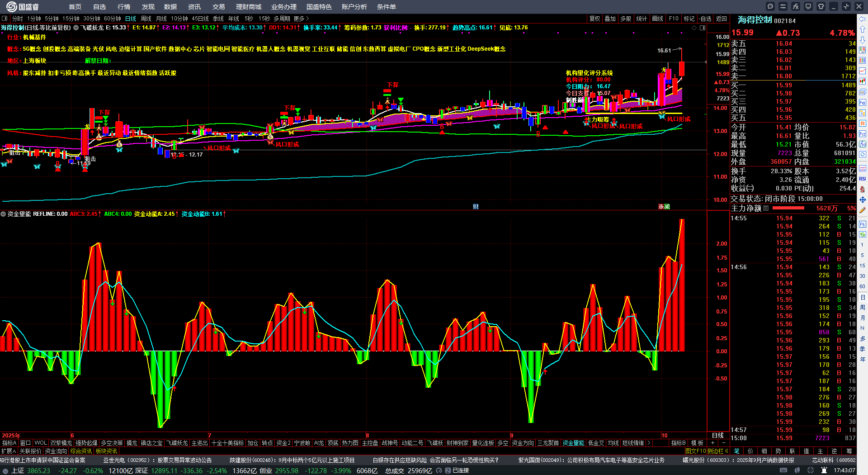The image size is (868, 475).
Task: Click the 返回 button
Action: pos(722,19)
